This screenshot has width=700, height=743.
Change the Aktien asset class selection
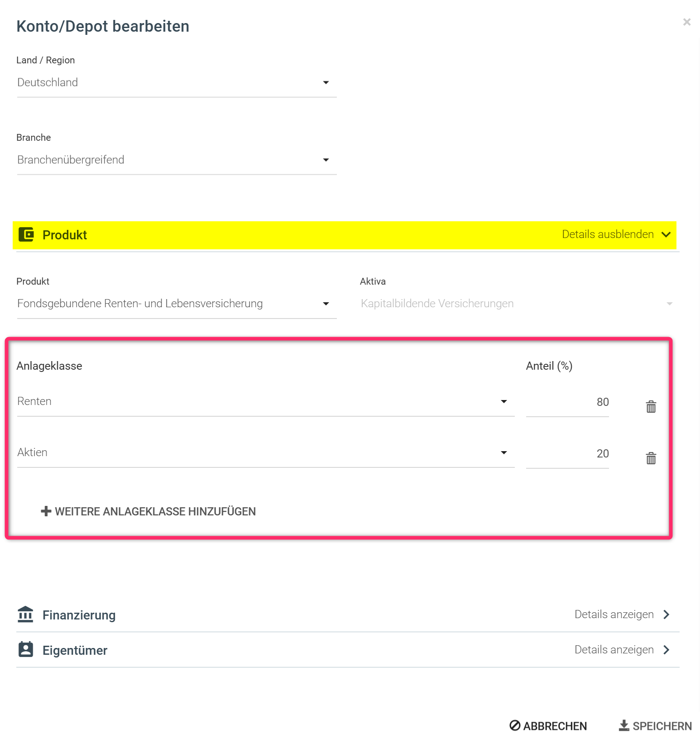tap(265, 453)
